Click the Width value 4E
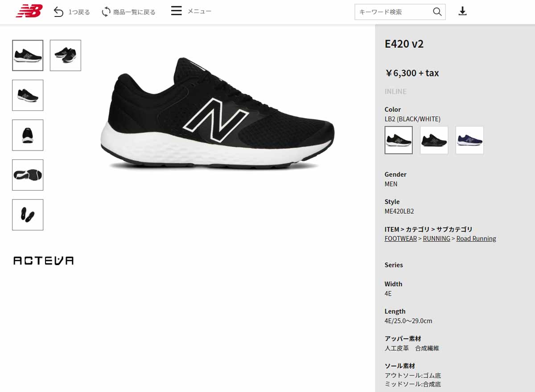The width and height of the screenshot is (535, 392). coord(388,294)
